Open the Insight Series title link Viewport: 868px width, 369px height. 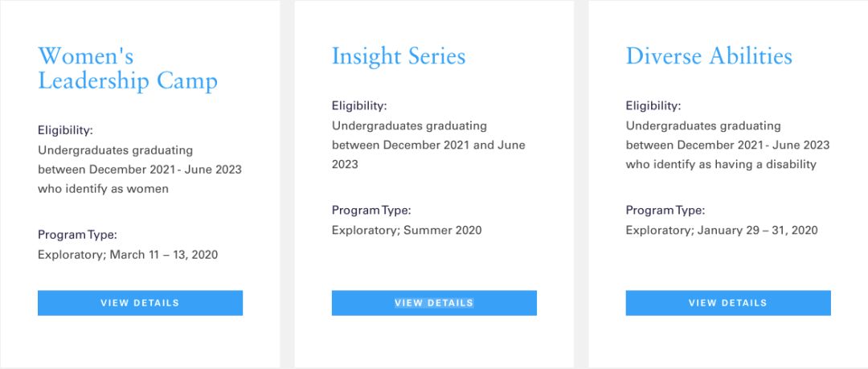pos(399,56)
